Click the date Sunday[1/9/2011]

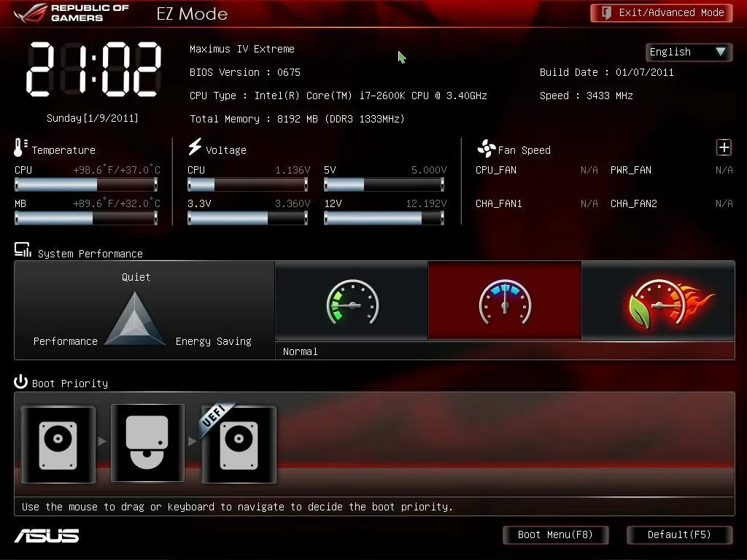pos(93,118)
